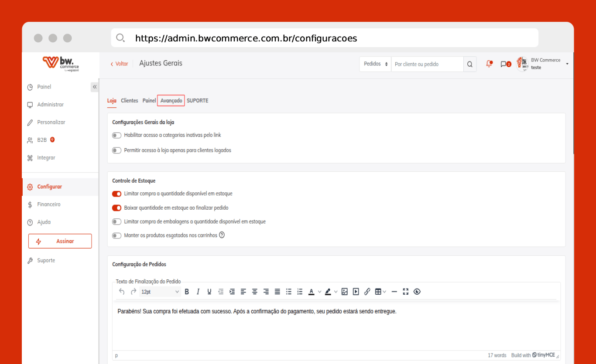Decrease the text indent
Screen dimensions: 596x364
[x=221, y=292]
